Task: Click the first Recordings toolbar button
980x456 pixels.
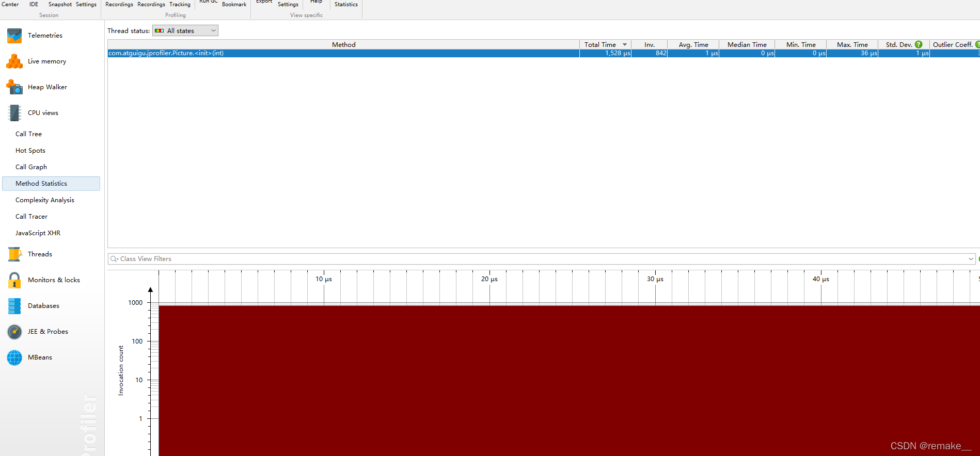Action: (119, 4)
